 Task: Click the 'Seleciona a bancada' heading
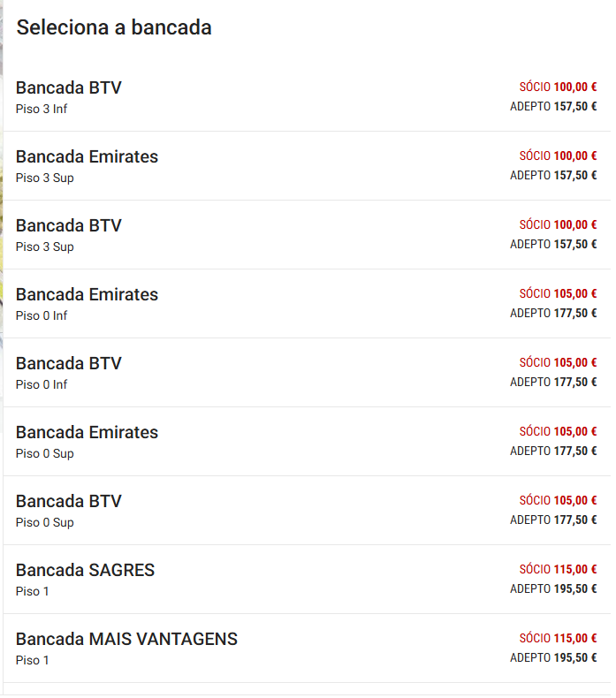pyautogui.click(x=114, y=27)
